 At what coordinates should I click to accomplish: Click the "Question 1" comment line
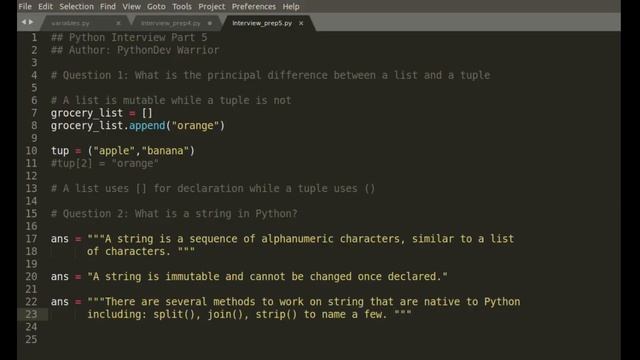[x=271, y=75]
